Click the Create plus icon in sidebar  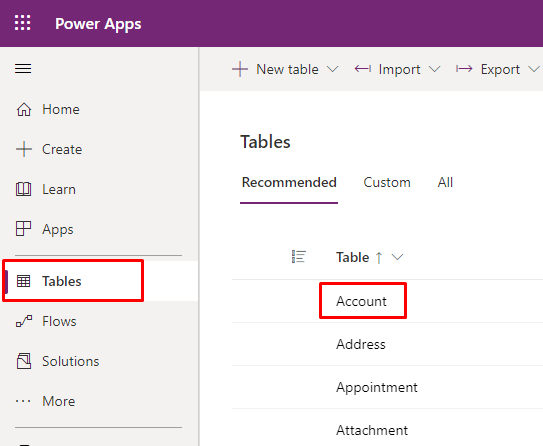coord(24,149)
